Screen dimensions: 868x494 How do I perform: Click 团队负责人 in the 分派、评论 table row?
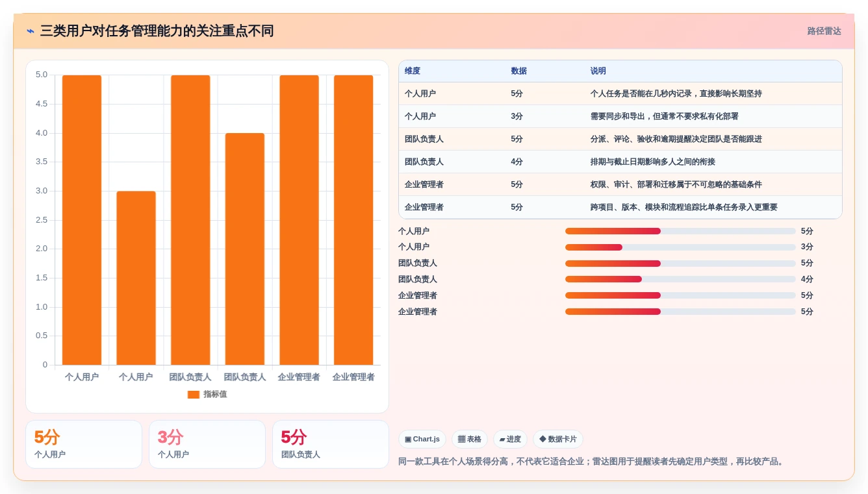(x=424, y=139)
